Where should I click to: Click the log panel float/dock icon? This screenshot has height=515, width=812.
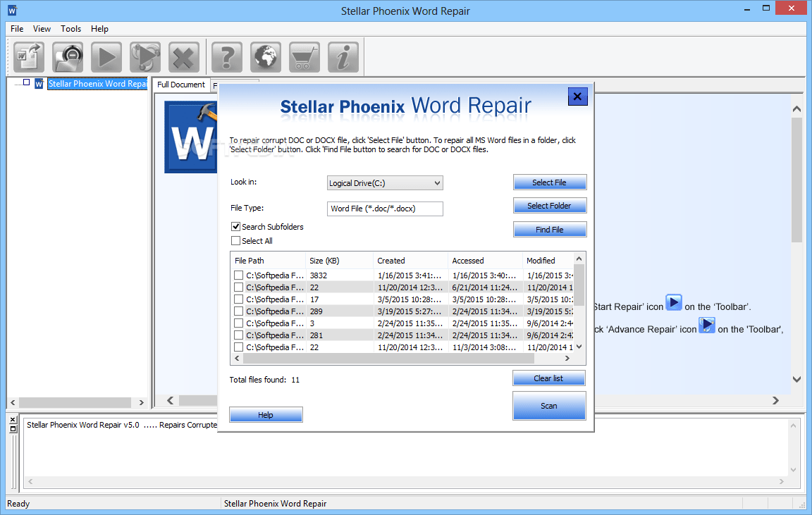[13, 428]
